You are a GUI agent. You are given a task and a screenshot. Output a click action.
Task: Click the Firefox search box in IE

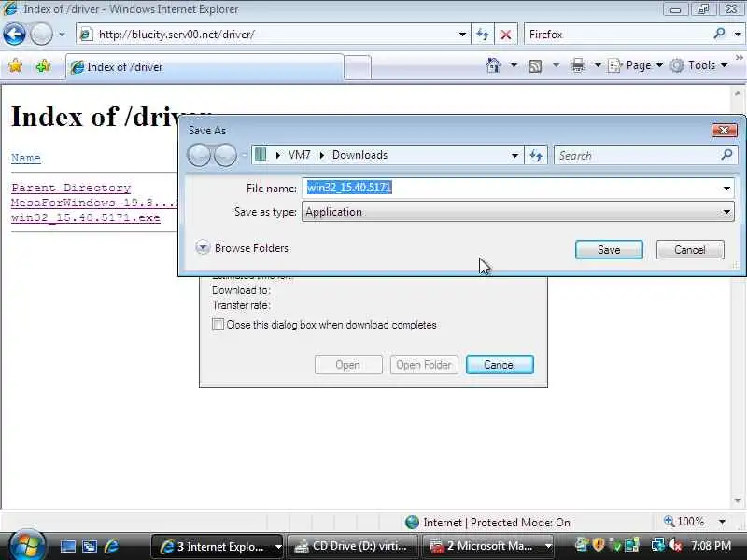617,35
